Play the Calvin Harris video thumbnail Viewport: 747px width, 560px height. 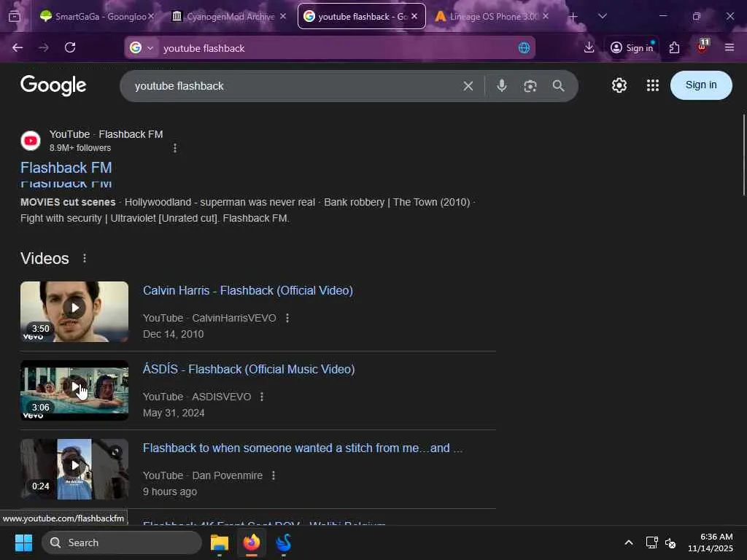[x=74, y=311]
